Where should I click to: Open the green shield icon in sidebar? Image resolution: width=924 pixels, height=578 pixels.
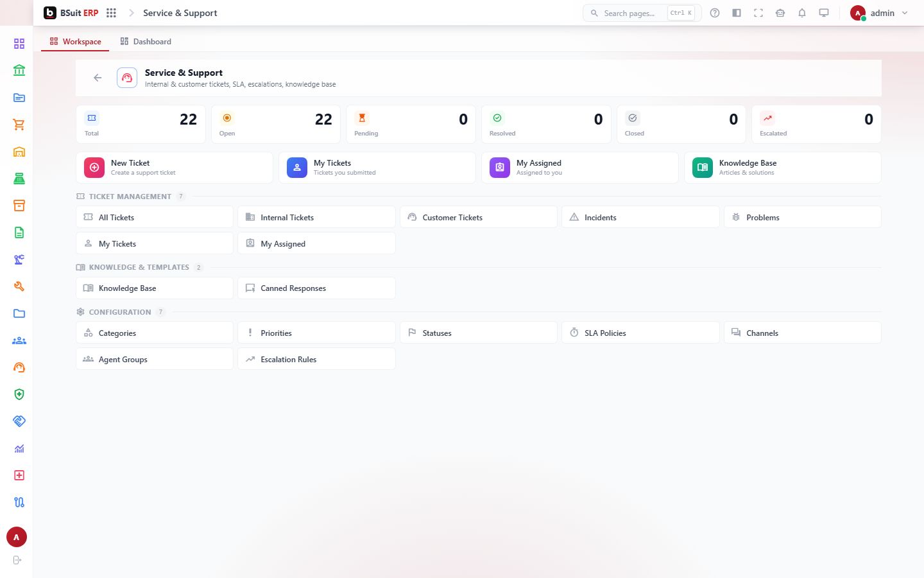(x=19, y=394)
